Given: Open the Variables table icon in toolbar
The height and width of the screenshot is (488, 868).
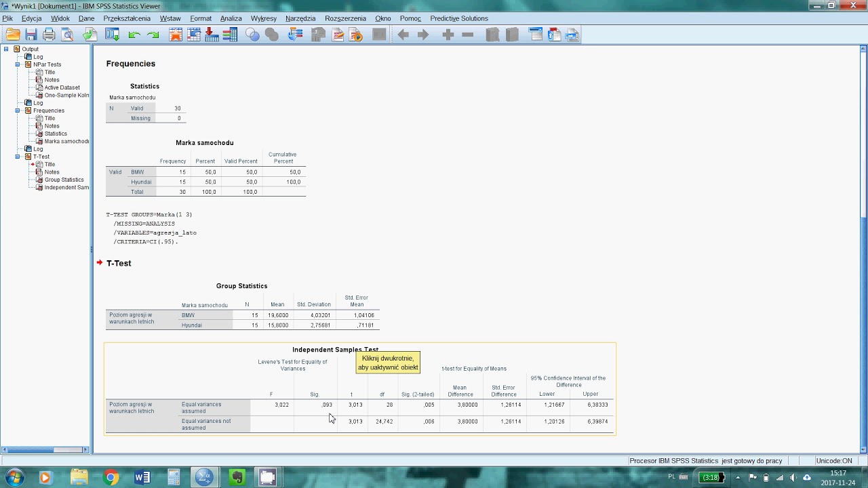Looking at the screenshot, I should click(230, 35).
